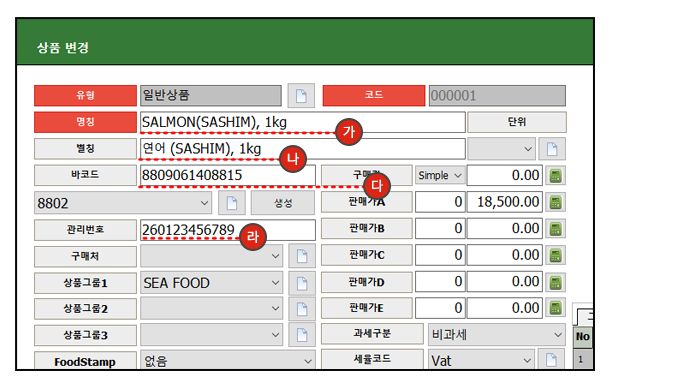This screenshot has width=677, height=386.
Task: Click the 판매가D price field 0.00
Action: coord(505,282)
